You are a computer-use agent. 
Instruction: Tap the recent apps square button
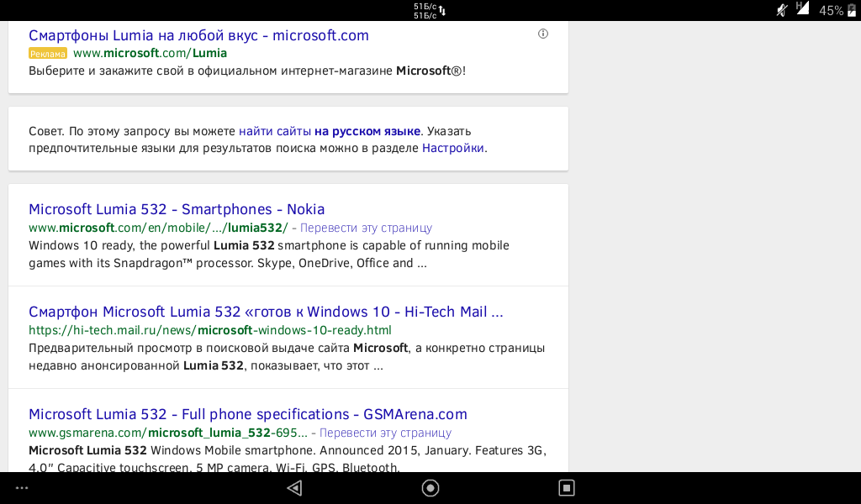click(567, 487)
